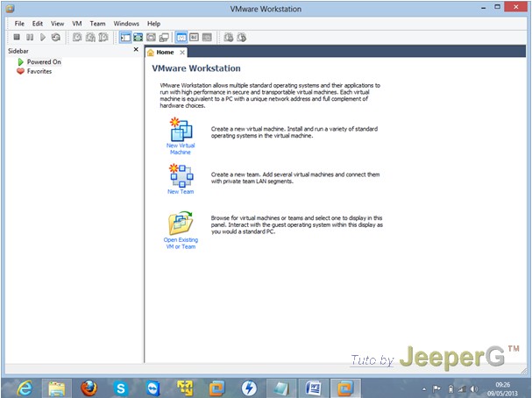Take a snapshot using the first snapshot icon
The height and width of the screenshot is (398, 532).
pyautogui.click(x=77, y=37)
